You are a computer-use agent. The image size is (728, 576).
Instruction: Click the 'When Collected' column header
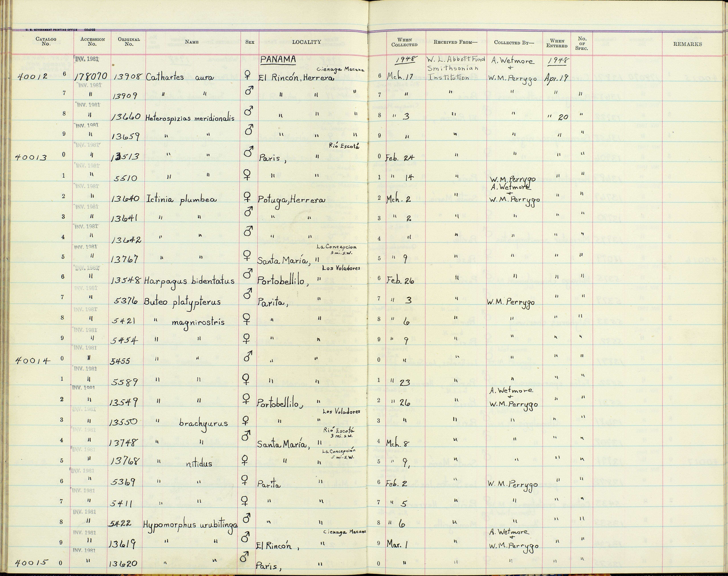pyautogui.click(x=404, y=42)
